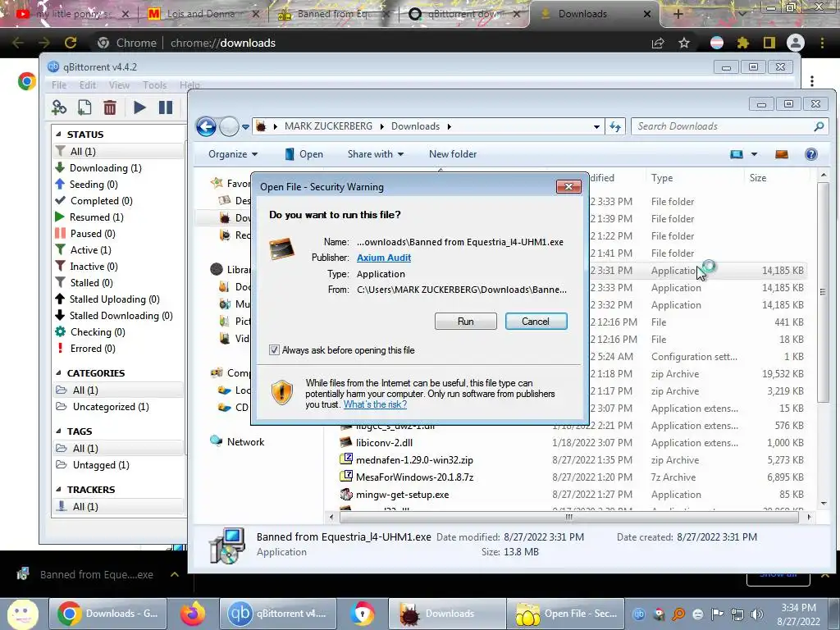Open the Chrome side panel icon

click(769, 43)
